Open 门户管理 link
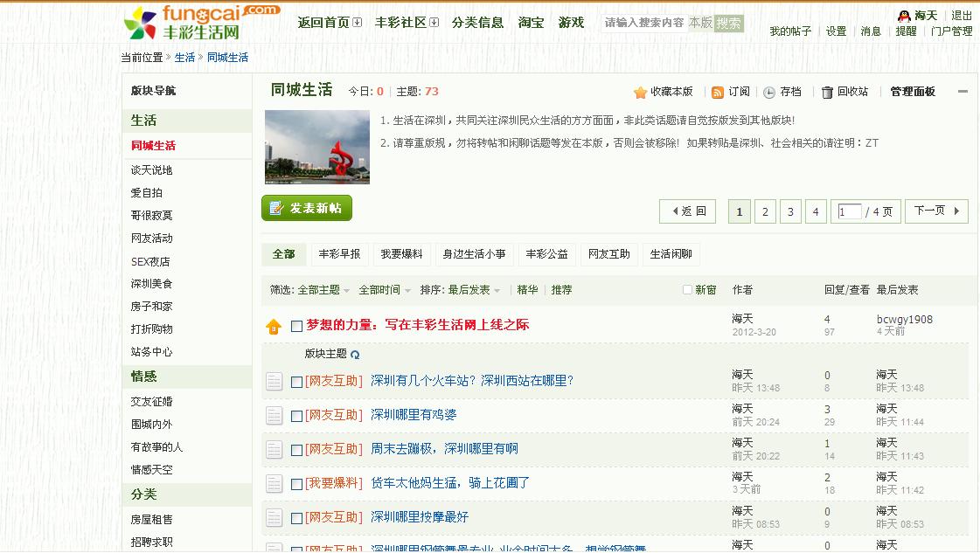Image resolution: width=980 pixels, height=553 pixels. [x=951, y=31]
